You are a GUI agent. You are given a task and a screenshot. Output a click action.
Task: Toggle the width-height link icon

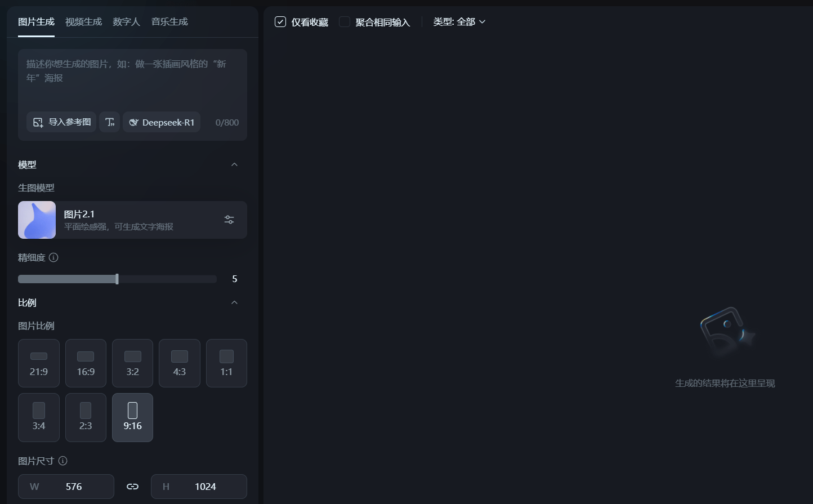point(132,487)
